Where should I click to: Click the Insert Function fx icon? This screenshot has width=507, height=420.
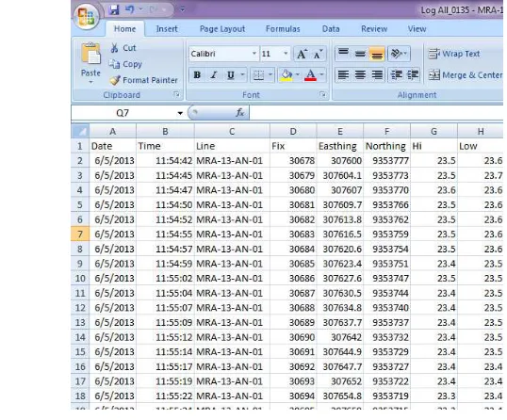point(240,113)
